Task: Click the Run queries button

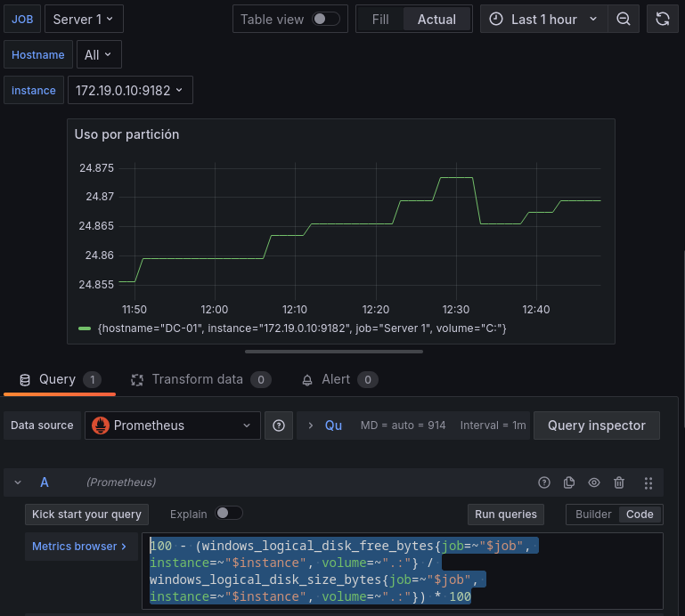Action: pos(505,515)
